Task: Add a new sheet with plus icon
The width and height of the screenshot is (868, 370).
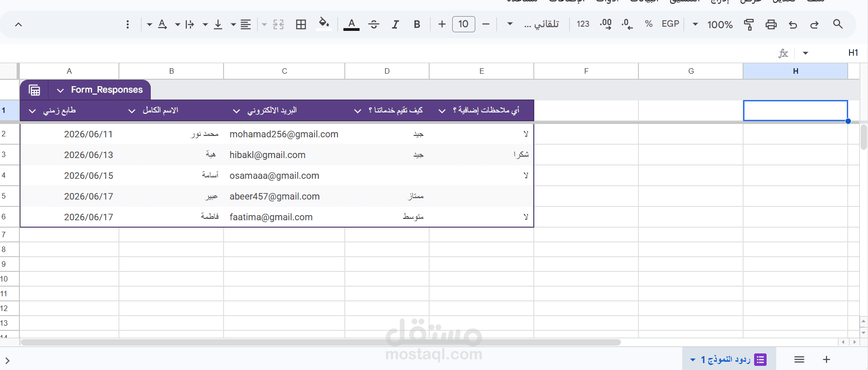Action: pos(827,359)
